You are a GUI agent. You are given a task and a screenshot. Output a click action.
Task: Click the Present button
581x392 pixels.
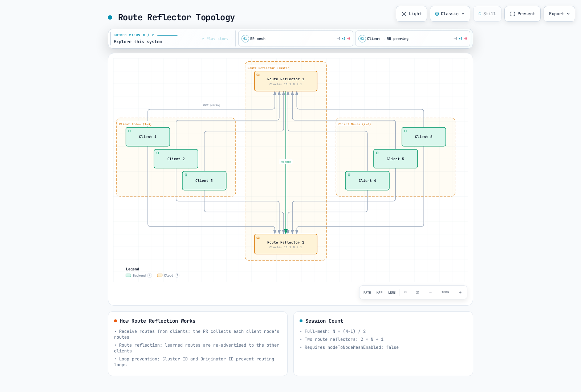pos(523,14)
